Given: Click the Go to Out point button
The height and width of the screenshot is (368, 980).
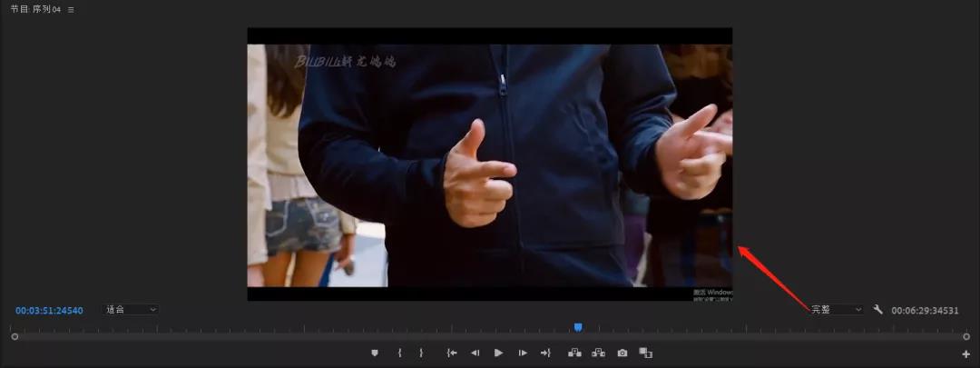Looking at the screenshot, I should (545, 353).
